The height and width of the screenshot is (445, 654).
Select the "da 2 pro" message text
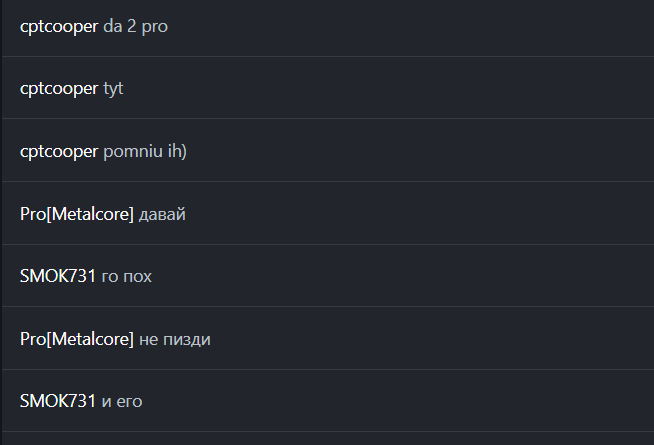click(x=135, y=27)
